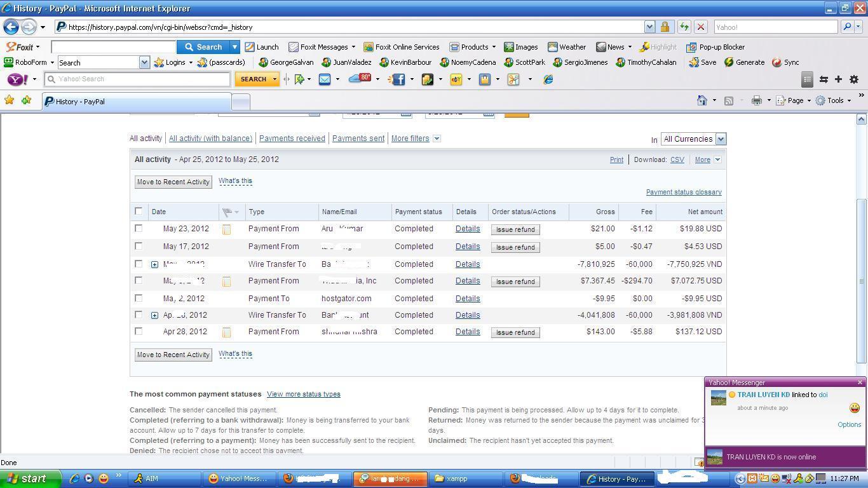This screenshot has height=488, width=868.
Task: Check the May 17, 2012 transaction checkbox
Action: (x=139, y=246)
